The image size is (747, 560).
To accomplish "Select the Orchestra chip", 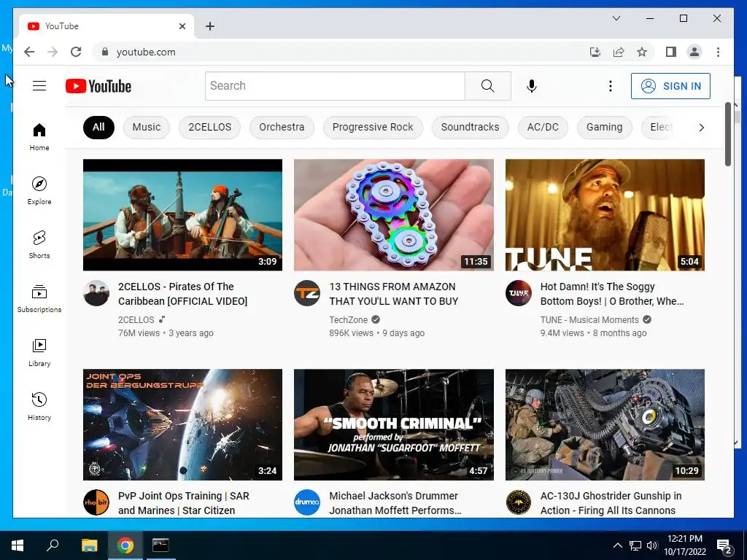I will (x=282, y=127).
